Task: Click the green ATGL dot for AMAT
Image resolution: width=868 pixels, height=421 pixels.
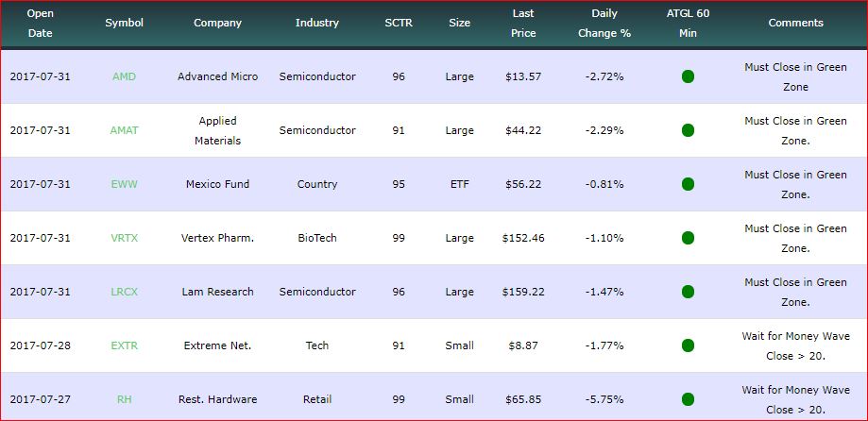Action: [688, 130]
